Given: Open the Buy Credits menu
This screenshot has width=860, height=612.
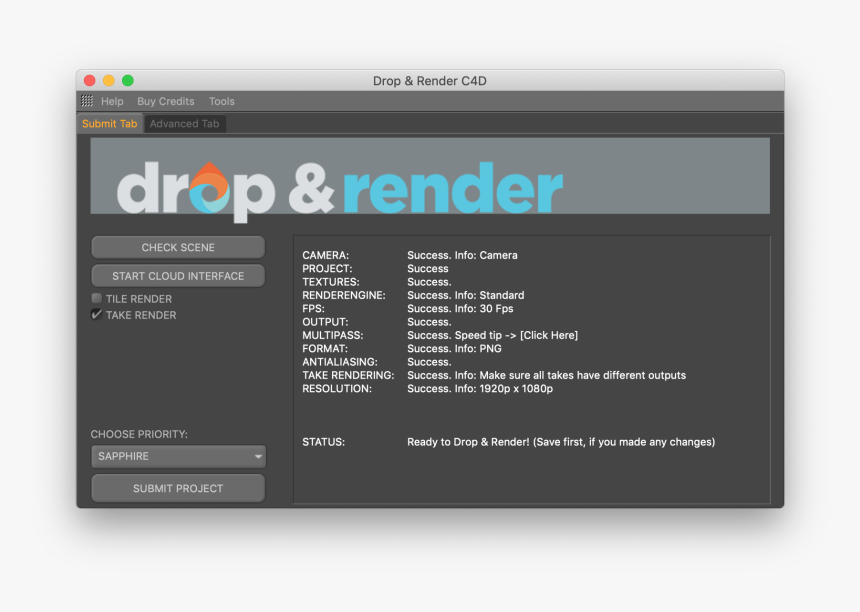Looking at the screenshot, I should pyautogui.click(x=165, y=101).
